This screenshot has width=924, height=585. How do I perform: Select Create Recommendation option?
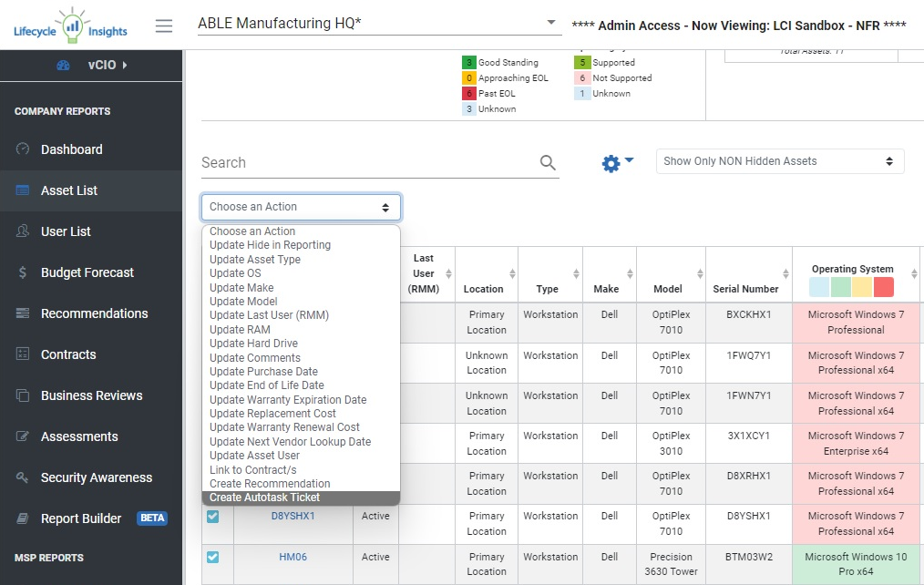[301, 484]
